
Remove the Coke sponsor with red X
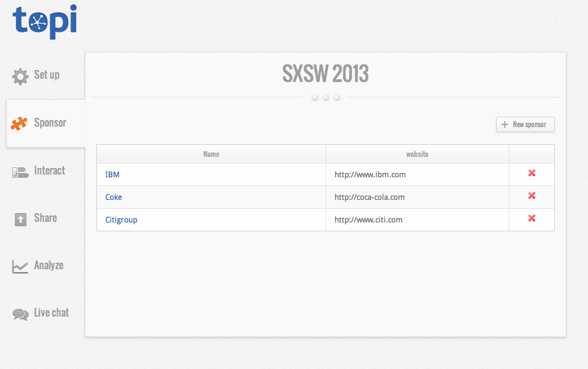pos(532,196)
